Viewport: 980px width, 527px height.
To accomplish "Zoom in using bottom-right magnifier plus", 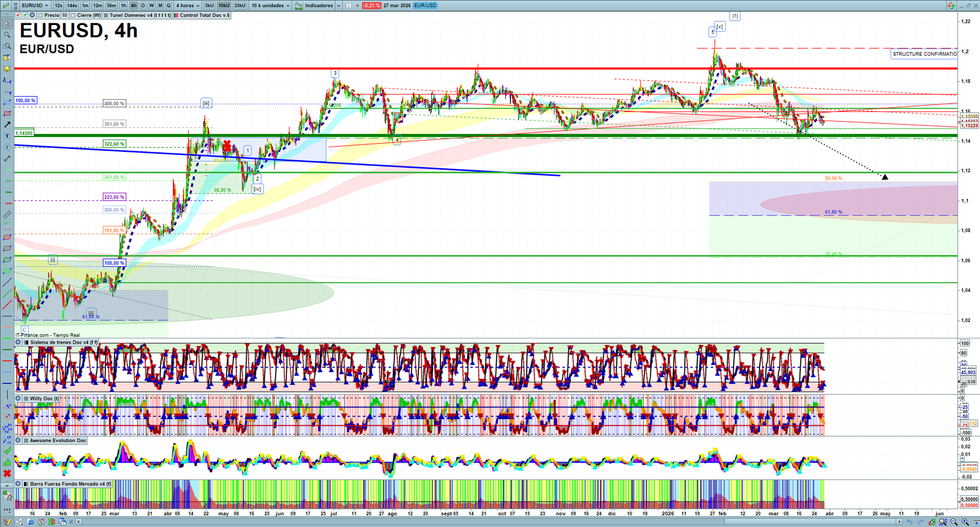I will 965,522.
